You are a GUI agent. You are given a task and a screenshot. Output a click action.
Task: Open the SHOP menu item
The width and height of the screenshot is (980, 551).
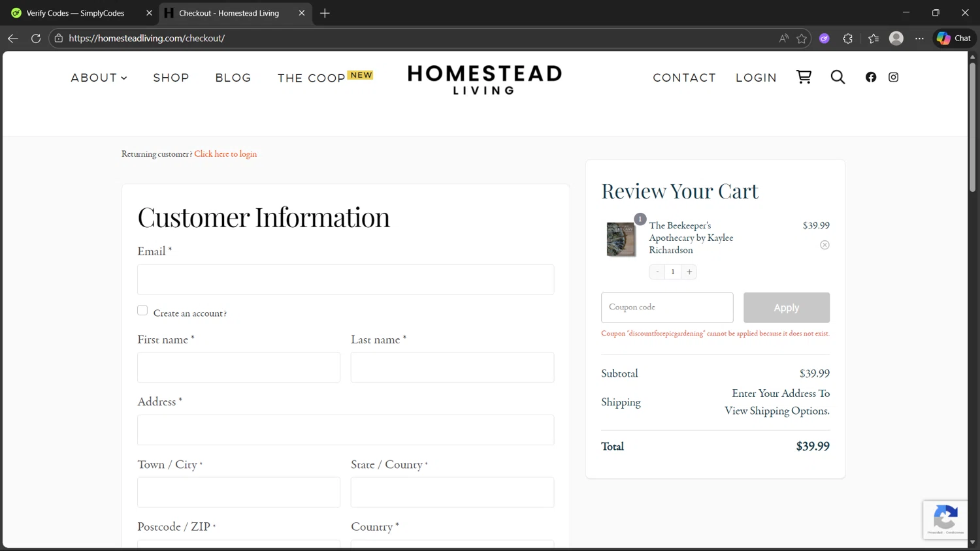[171, 78]
